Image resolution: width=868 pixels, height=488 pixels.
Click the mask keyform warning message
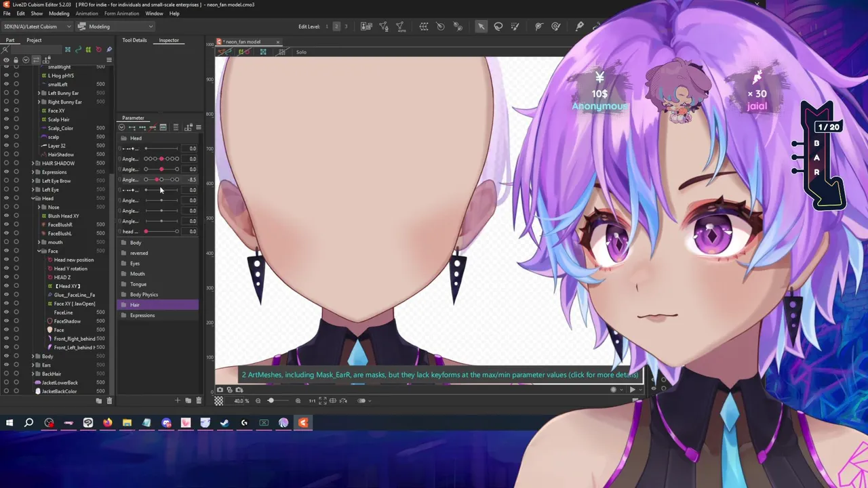pyautogui.click(x=440, y=375)
